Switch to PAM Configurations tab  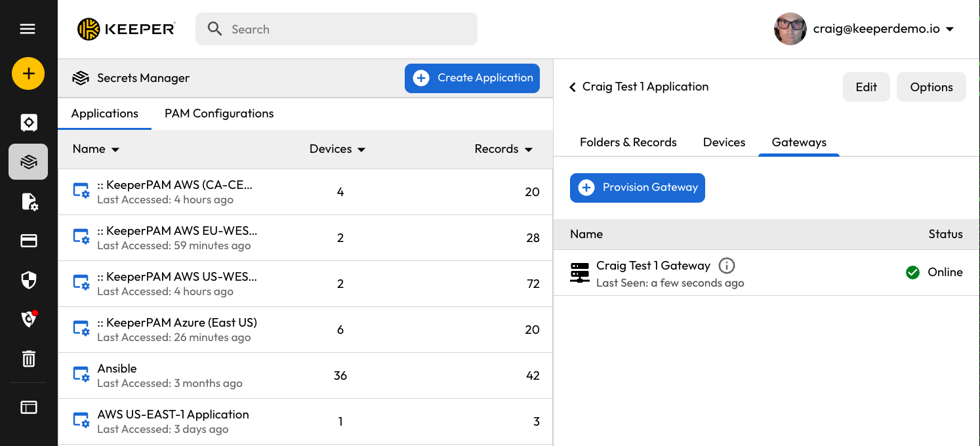click(219, 113)
